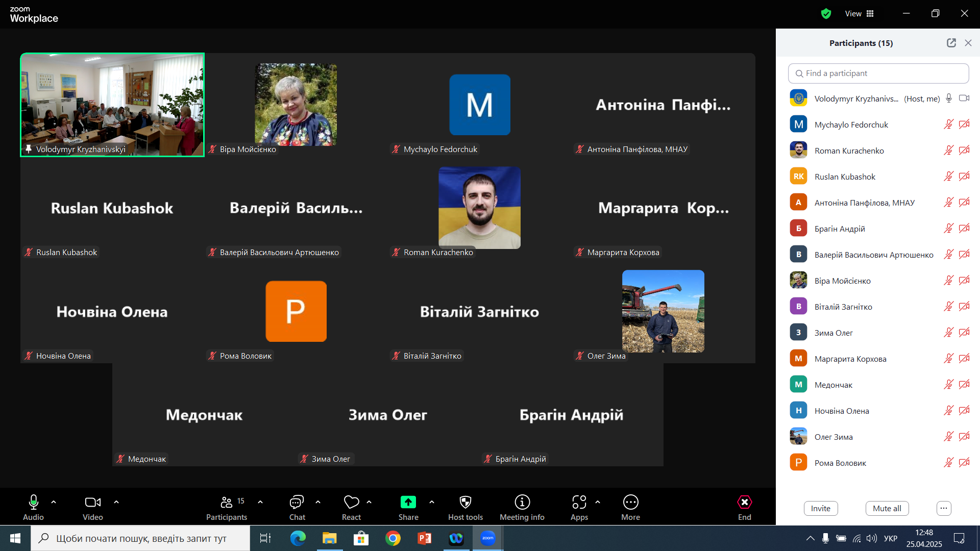Screen dimensions: 980x551
Task: Toggle Mychaylo Fedorchuk's microphone in list
Action: click(x=948, y=124)
